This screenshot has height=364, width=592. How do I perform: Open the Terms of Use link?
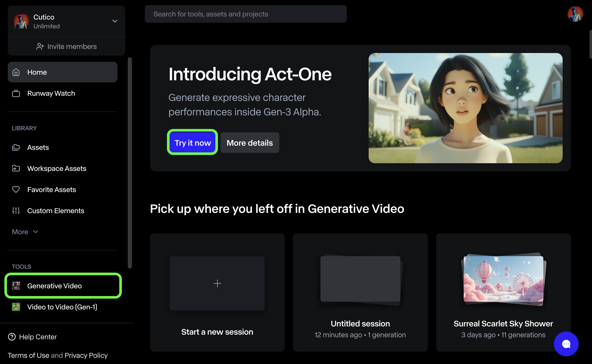tap(28, 355)
